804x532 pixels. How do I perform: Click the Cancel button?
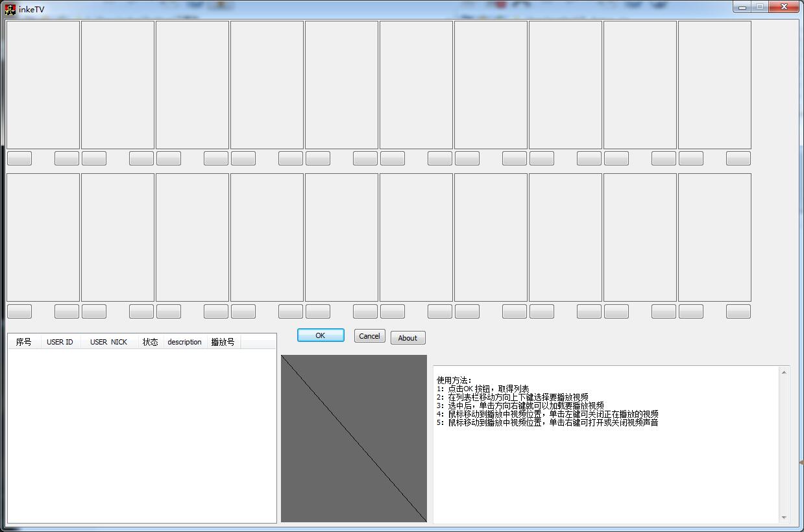[369, 336]
